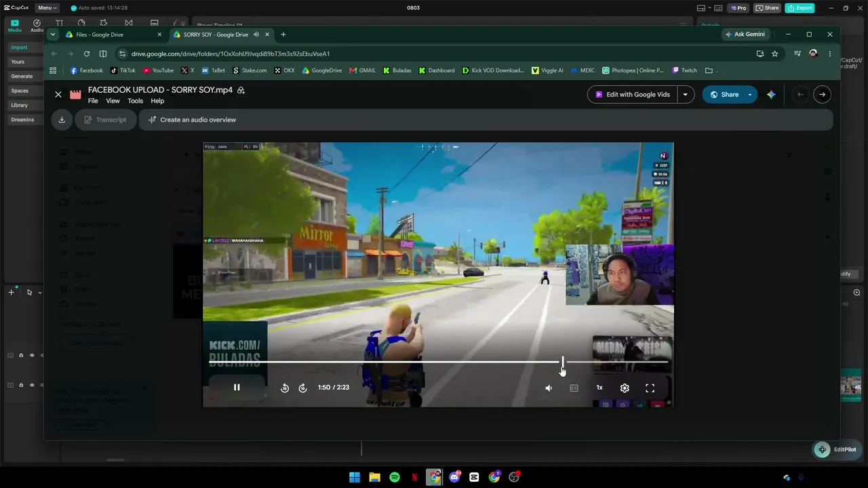Bookmark this page with the star
Viewport: 868px width, 488px height.
(775, 54)
